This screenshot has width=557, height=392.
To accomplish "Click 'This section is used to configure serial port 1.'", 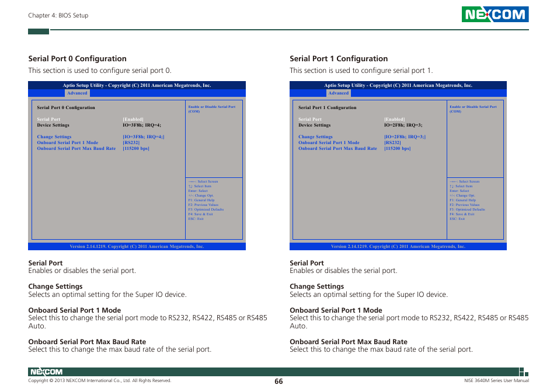I will click(x=361, y=70).
